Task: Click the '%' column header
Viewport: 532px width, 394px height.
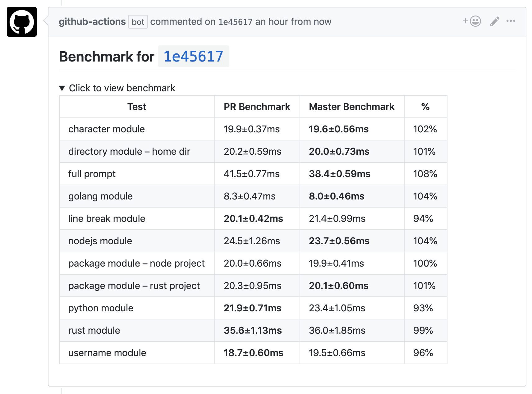Action: coord(425,107)
